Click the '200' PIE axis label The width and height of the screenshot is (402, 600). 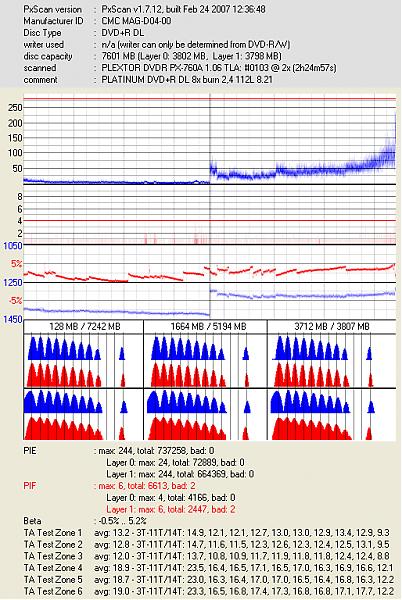tap(15, 123)
